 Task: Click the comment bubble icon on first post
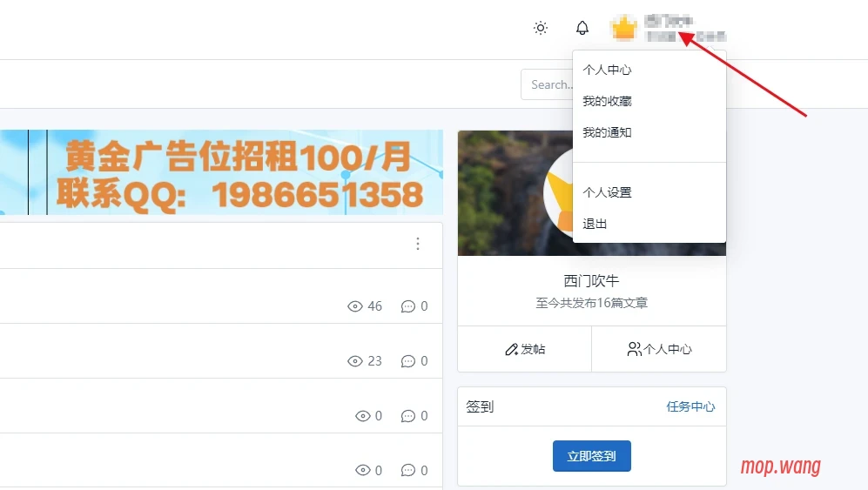pyautogui.click(x=407, y=306)
